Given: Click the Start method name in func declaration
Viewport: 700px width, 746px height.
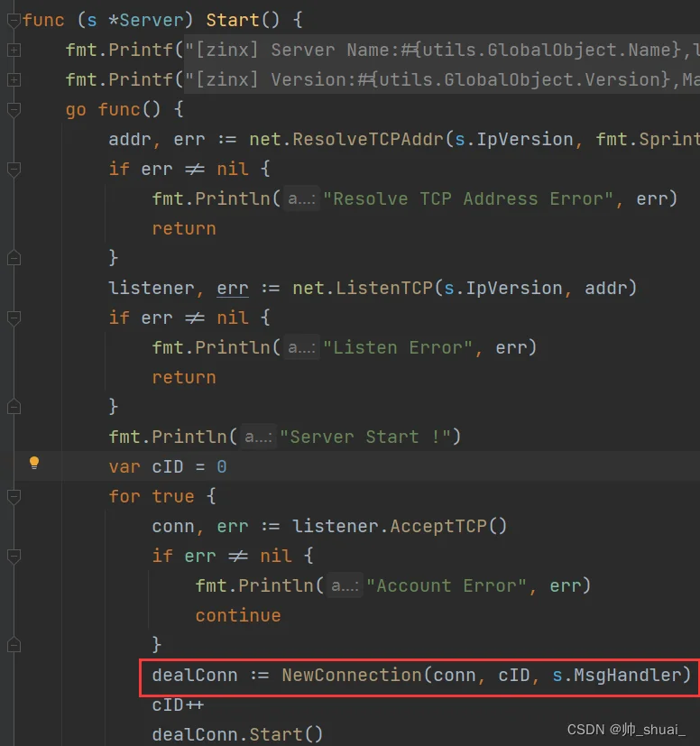Looking at the screenshot, I should tap(232, 21).
